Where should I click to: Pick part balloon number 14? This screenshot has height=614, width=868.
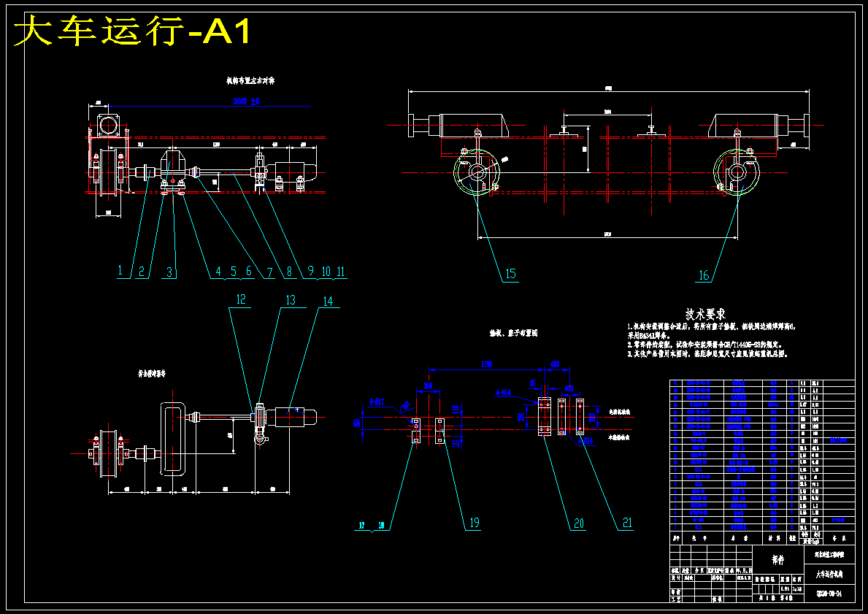pos(328,302)
